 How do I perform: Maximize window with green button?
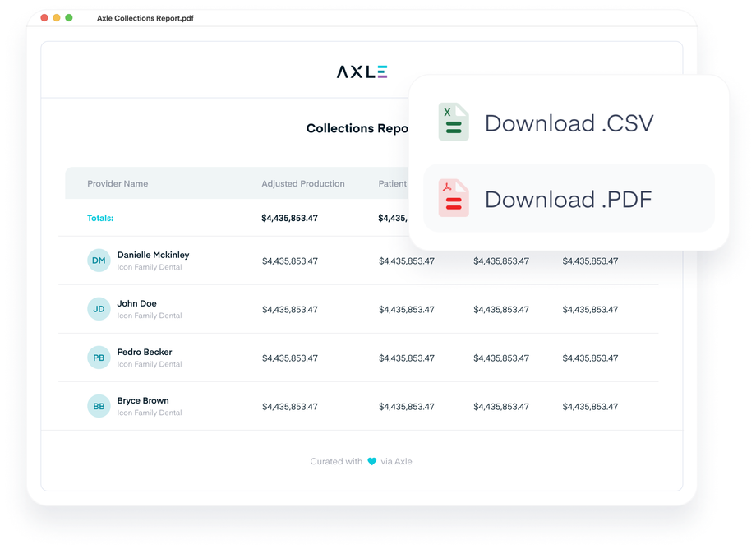(69, 17)
